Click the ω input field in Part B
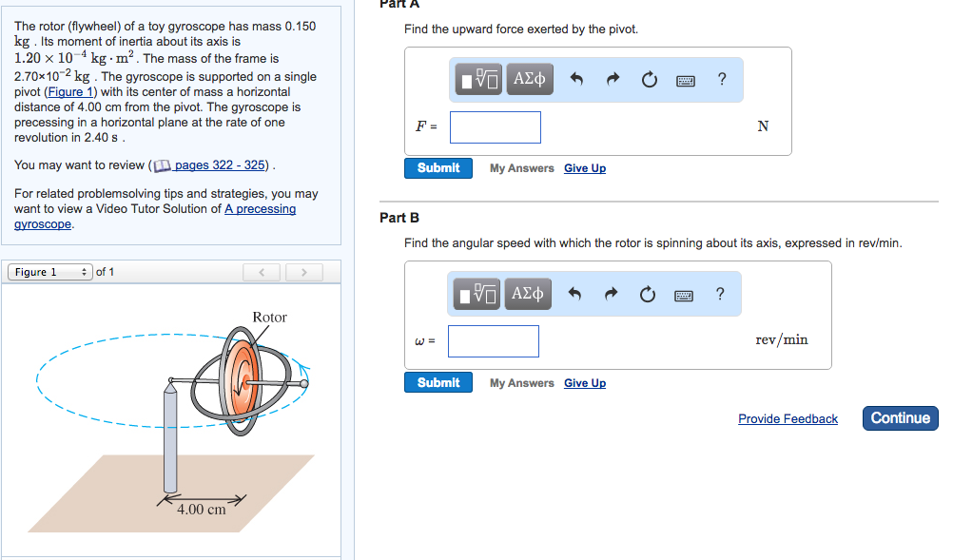Screen dimensions: 953x560 (493, 340)
